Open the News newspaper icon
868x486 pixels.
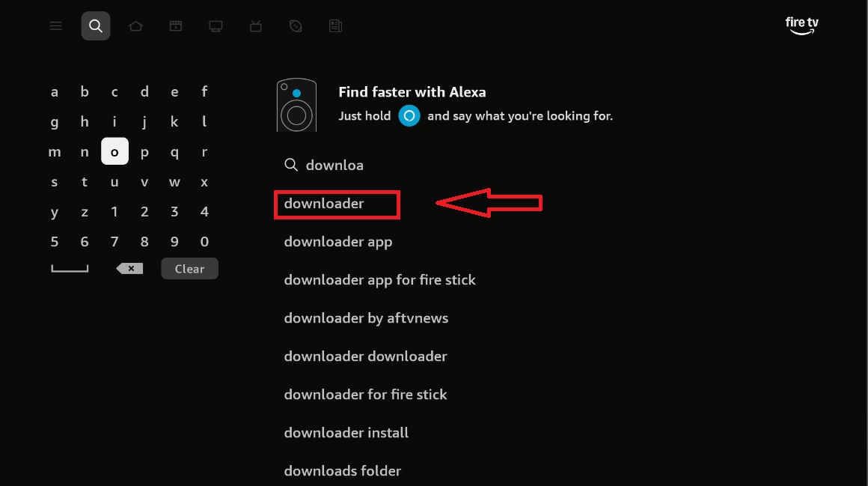(x=335, y=26)
